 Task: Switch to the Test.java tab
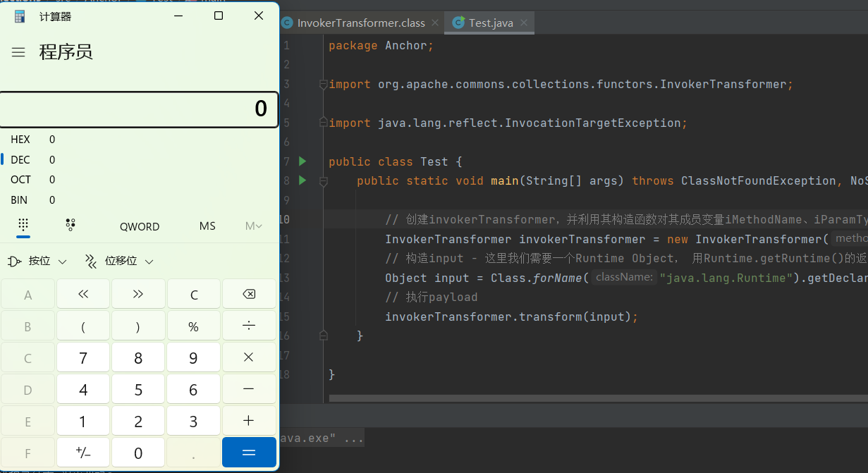pyautogui.click(x=491, y=23)
